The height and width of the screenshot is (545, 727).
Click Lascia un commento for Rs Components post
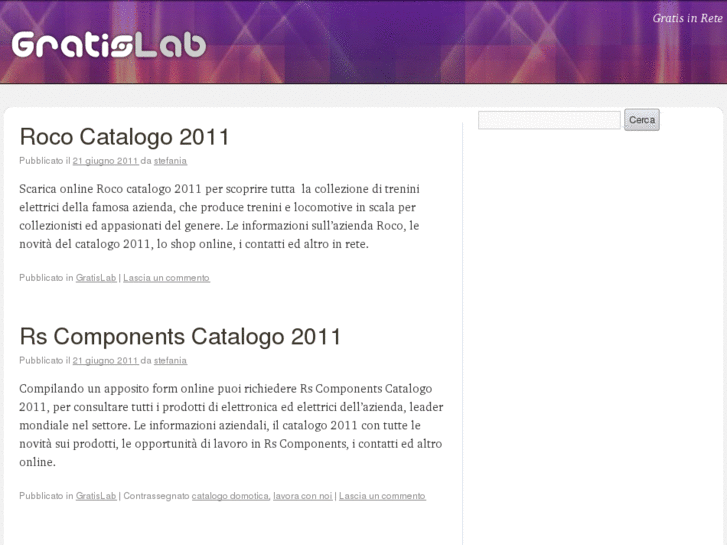[x=382, y=496]
